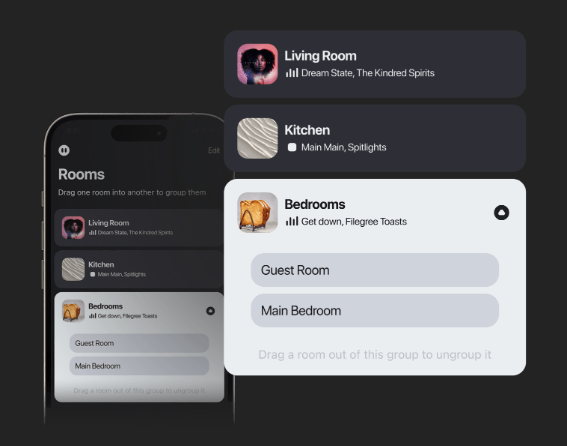Click playing bars icon beside Get down in the large card

click(292, 221)
